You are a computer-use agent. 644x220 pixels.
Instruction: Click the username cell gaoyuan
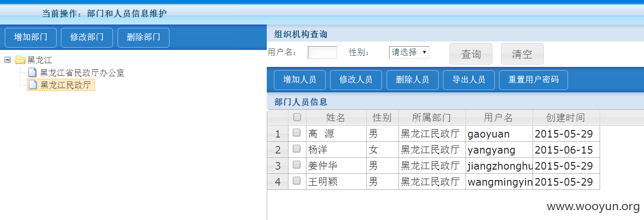tap(499, 134)
